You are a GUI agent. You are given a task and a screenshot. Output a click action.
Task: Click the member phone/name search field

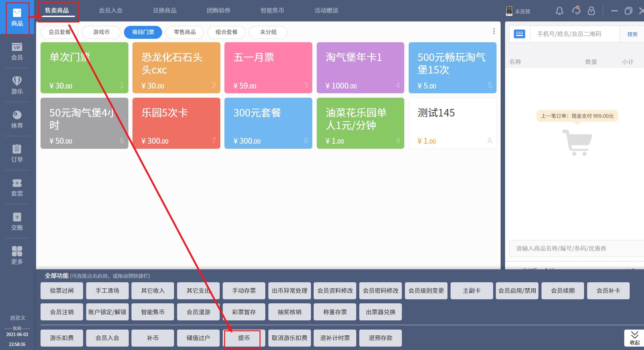[575, 34]
